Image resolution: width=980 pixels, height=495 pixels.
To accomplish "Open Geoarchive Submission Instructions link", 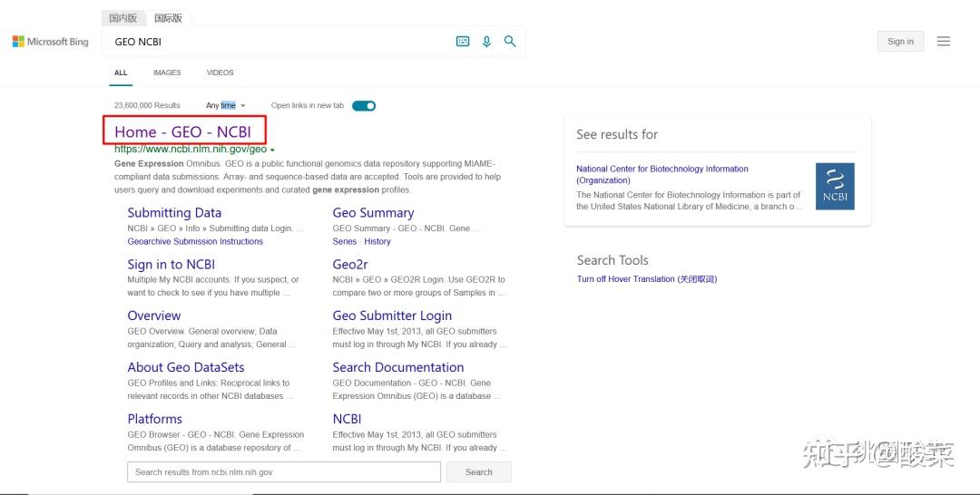I will click(195, 241).
